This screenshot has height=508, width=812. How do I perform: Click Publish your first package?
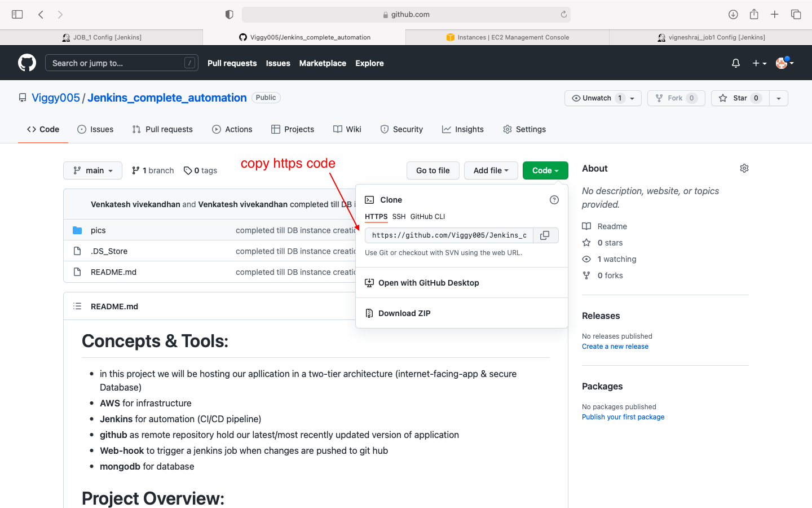click(x=623, y=417)
